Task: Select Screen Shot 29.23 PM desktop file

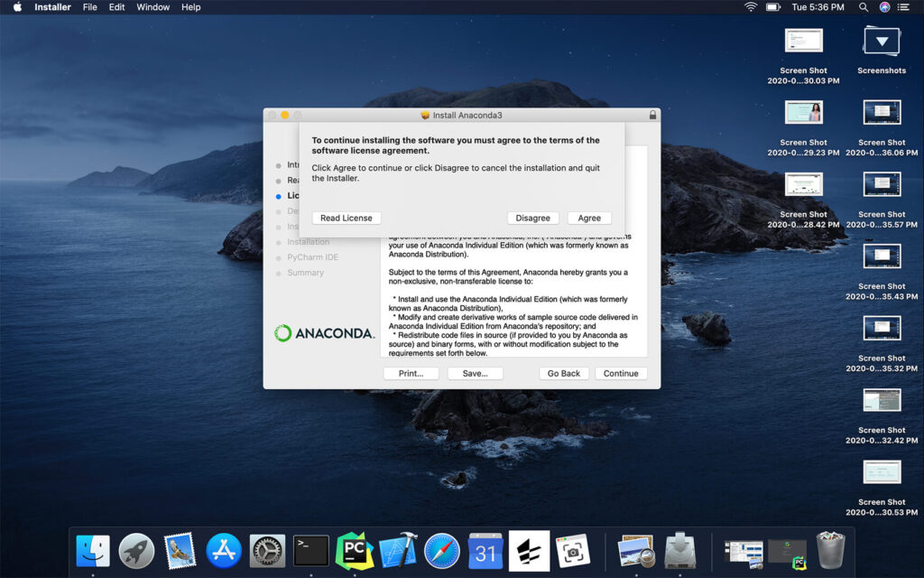Action: (803, 128)
